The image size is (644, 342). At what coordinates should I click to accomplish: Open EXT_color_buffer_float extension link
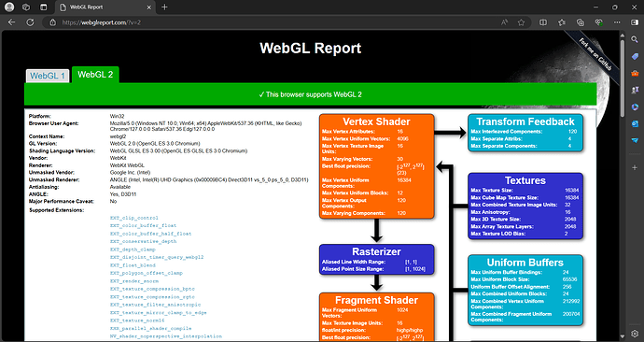click(x=143, y=226)
